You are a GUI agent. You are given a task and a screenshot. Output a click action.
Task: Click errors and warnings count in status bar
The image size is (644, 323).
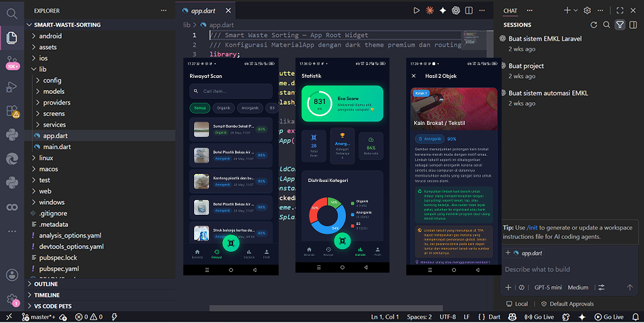click(x=89, y=317)
